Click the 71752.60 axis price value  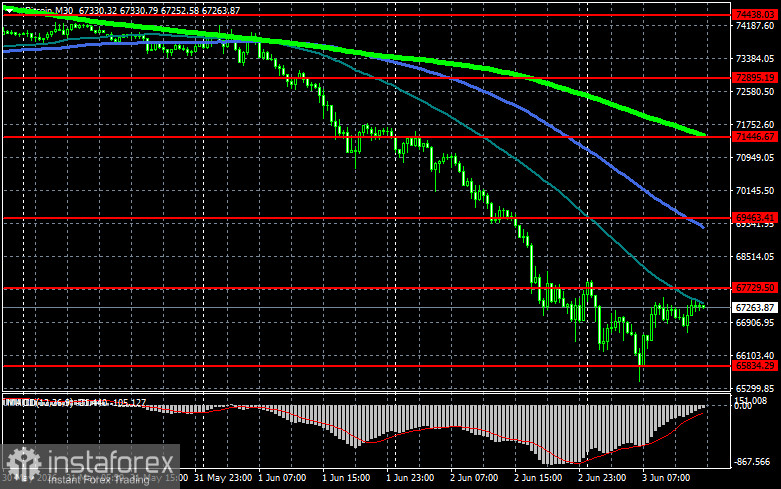coord(755,124)
